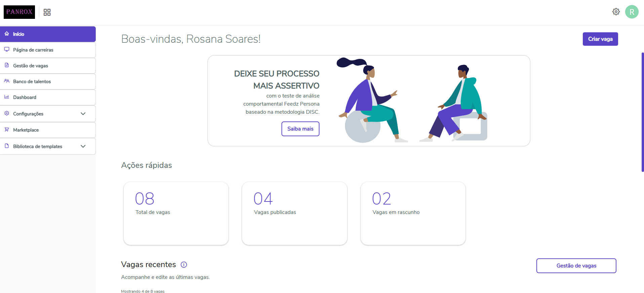644x293 pixels.
Task: Click the PANROX logo
Action: (19, 12)
